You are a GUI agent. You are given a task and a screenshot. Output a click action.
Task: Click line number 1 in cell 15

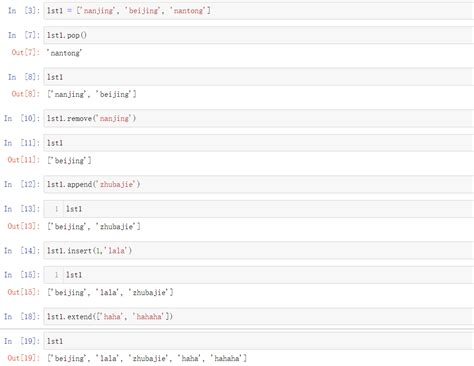tap(56, 275)
